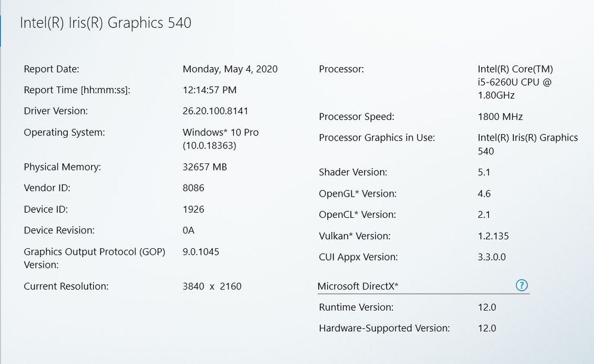594x364 pixels.
Task: Select the Processor Speed value 1800 MHz
Action: click(500, 116)
